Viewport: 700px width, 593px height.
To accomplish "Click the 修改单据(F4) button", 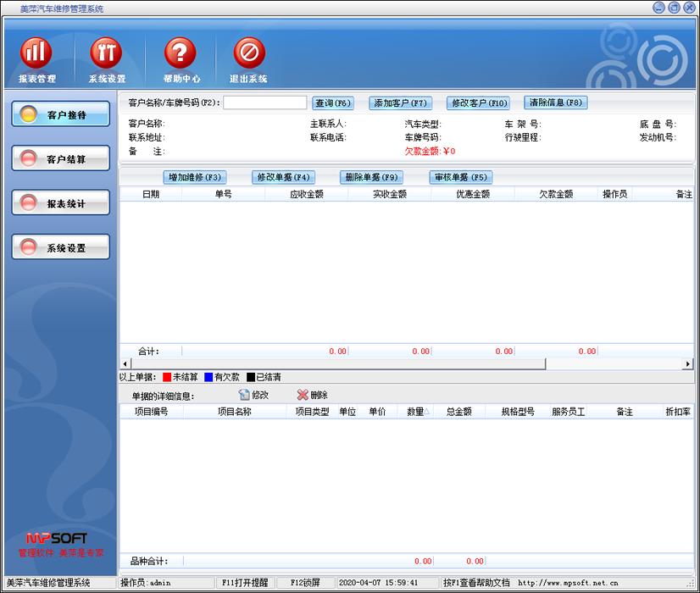I will click(284, 177).
